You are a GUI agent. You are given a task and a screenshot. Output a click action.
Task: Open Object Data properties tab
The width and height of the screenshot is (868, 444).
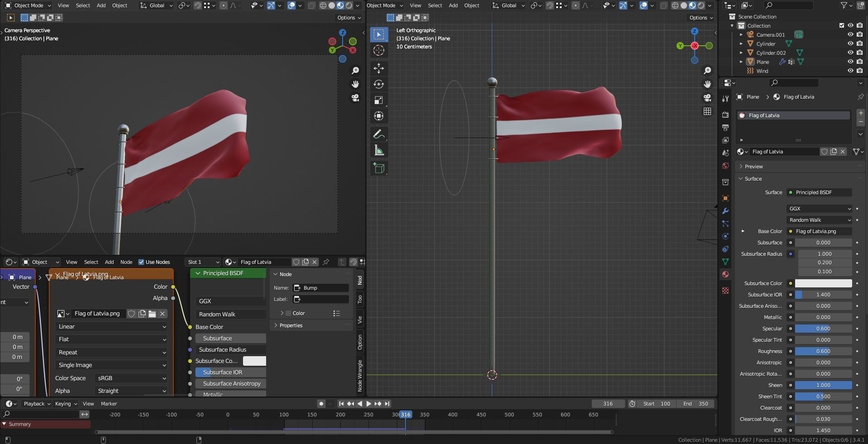(x=725, y=262)
